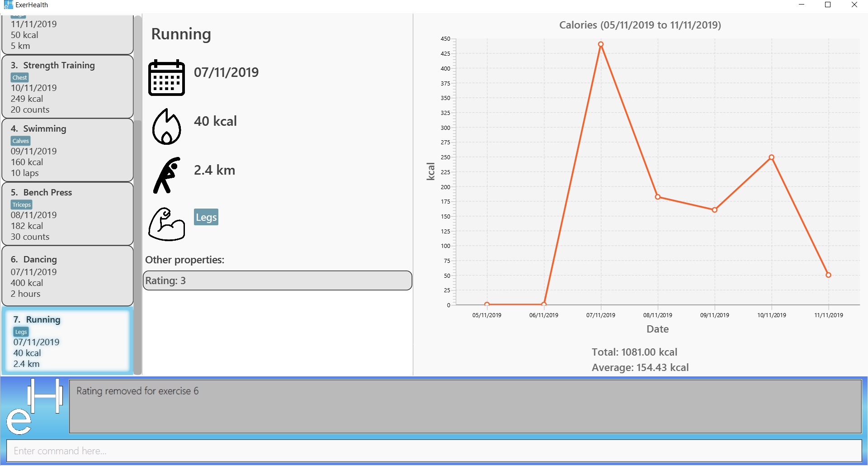Screen dimensions: 868x466
Task: Click the ExerHealth title bar app icon
Action: (x=8, y=5)
